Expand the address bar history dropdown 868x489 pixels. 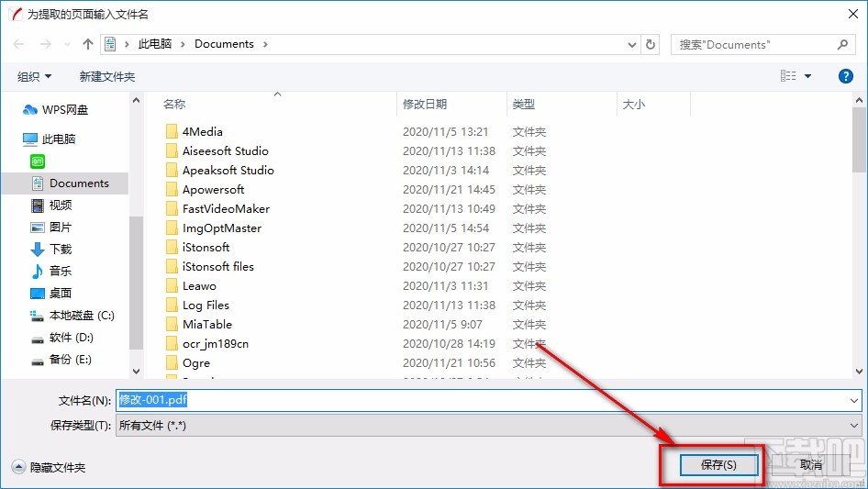tap(631, 45)
